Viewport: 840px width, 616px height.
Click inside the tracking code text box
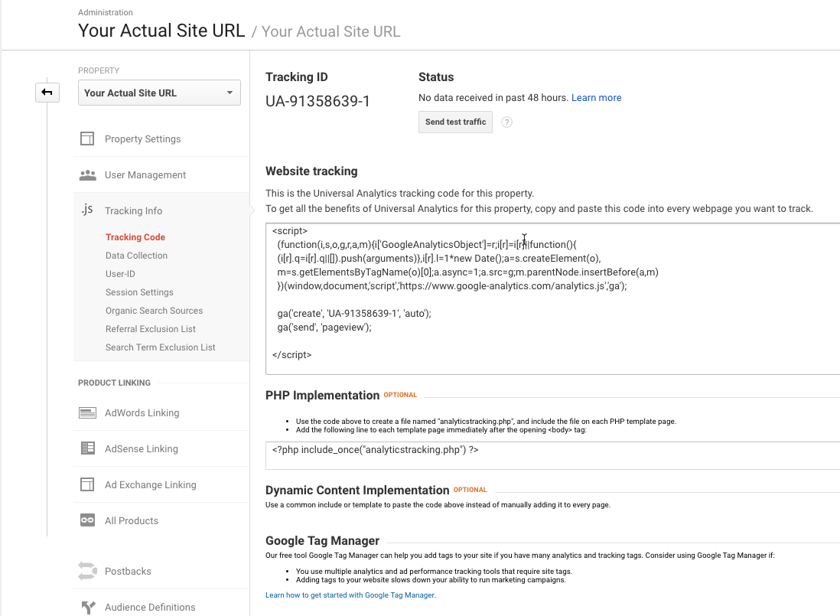point(551,337)
